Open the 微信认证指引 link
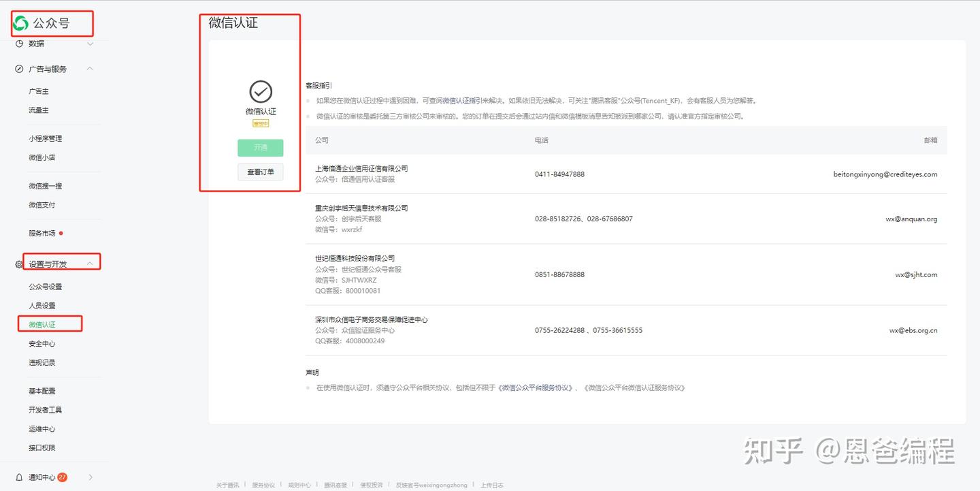 click(463, 101)
